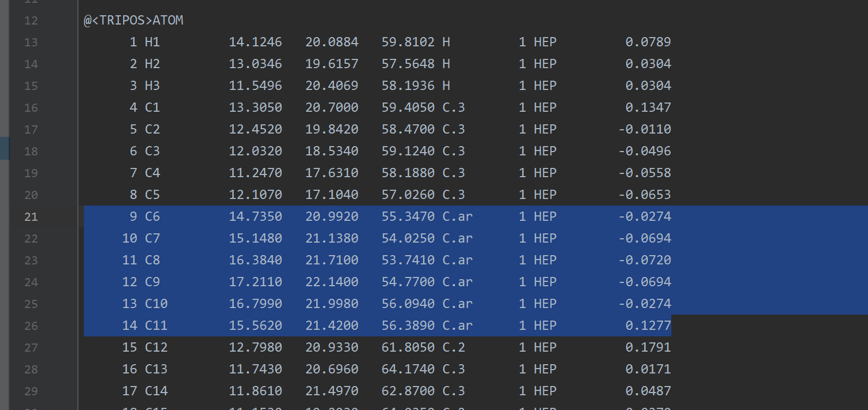The image size is (868, 410).
Task: Click x-coordinate 13.0346
Action: click(256, 64)
